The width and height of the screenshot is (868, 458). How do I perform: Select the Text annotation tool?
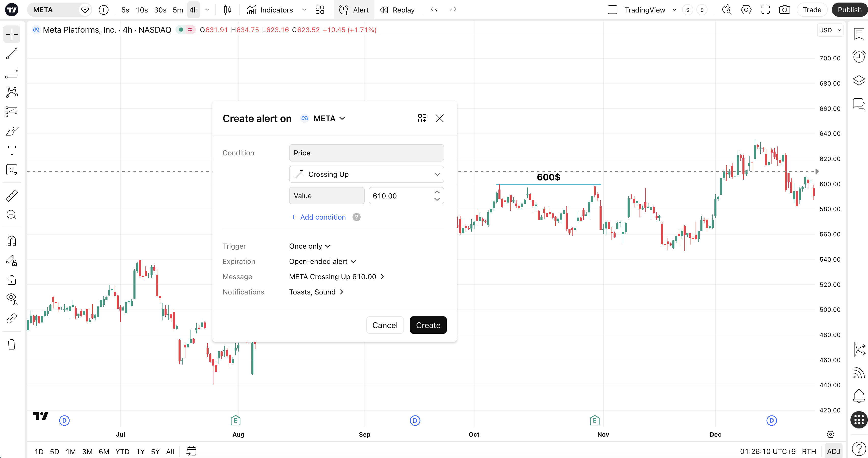pos(12,150)
